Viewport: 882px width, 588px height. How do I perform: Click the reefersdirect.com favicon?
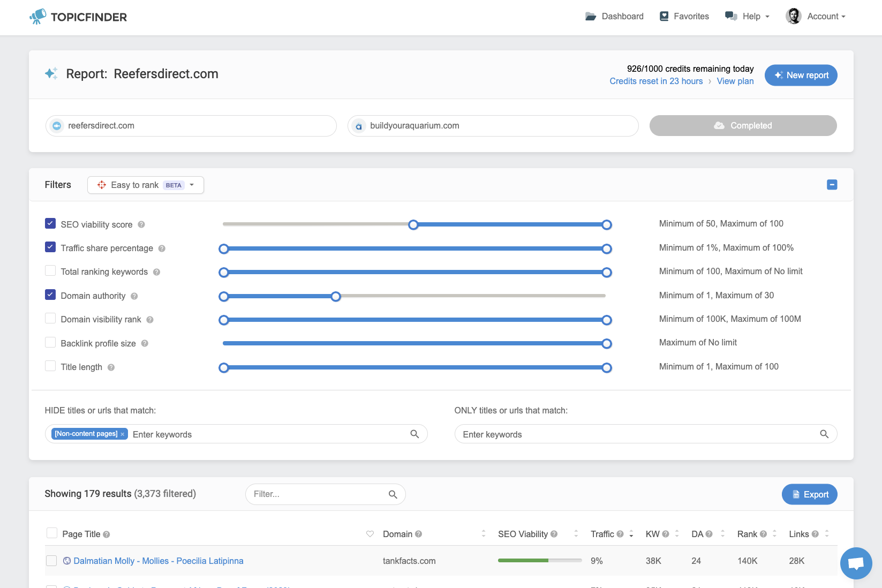57,126
